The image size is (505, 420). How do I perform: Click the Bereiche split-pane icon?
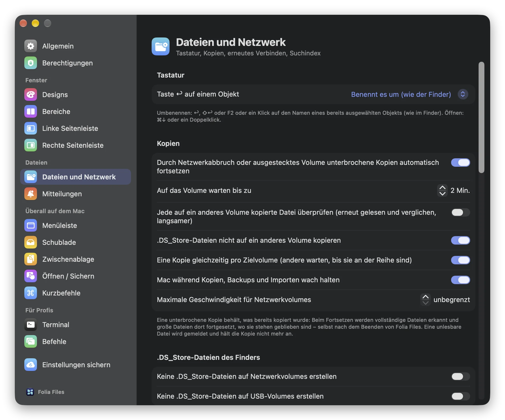31,112
